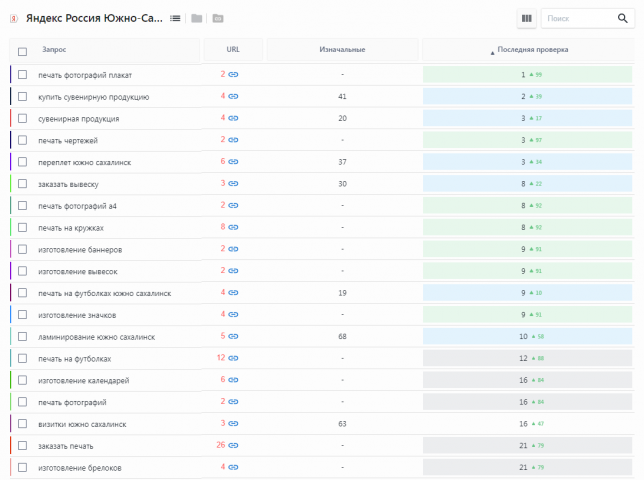Click the Yandex logo icon beside title
The image size is (644, 480).
pos(14,18)
